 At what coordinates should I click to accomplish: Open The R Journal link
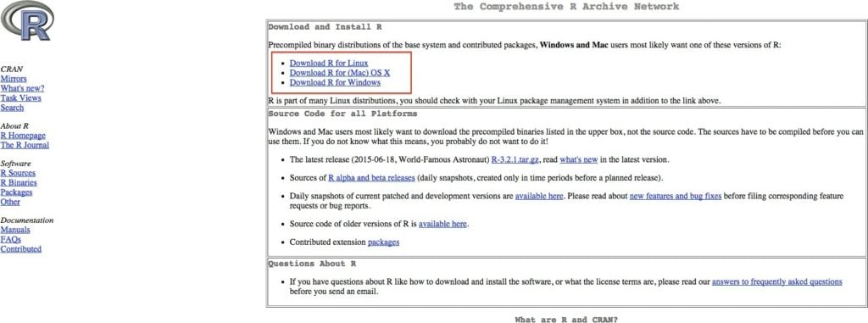25,145
